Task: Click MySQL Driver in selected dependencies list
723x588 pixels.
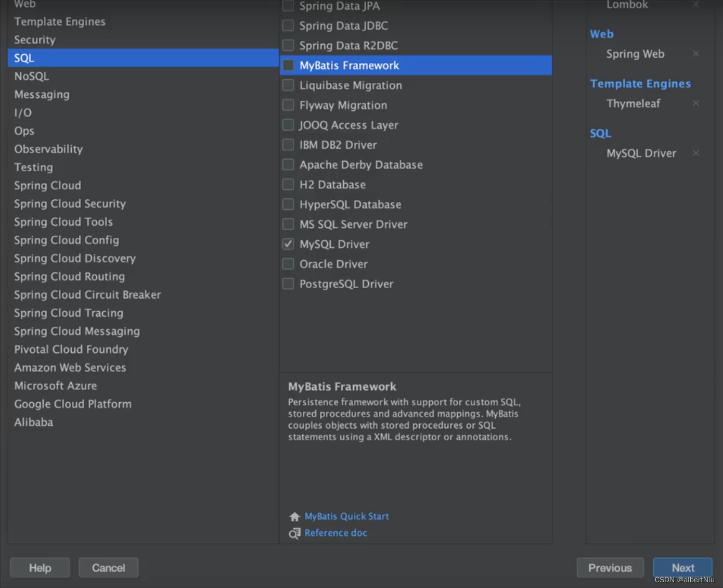Action: [641, 154]
